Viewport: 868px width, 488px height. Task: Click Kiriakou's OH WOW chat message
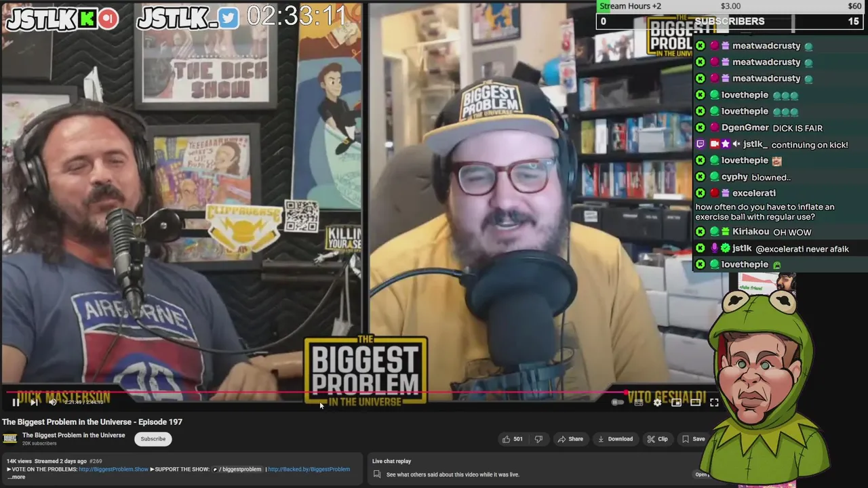click(792, 232)
